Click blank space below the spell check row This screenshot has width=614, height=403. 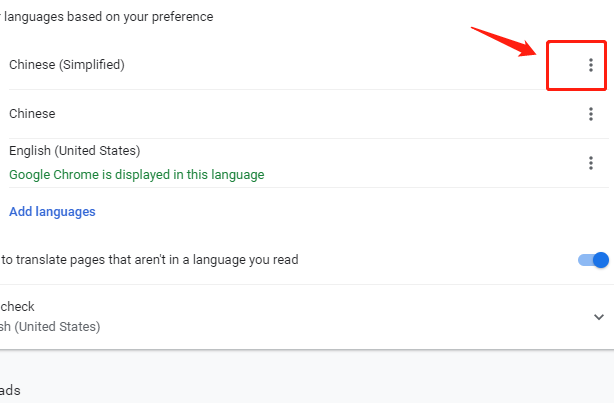tap(300, 343)
